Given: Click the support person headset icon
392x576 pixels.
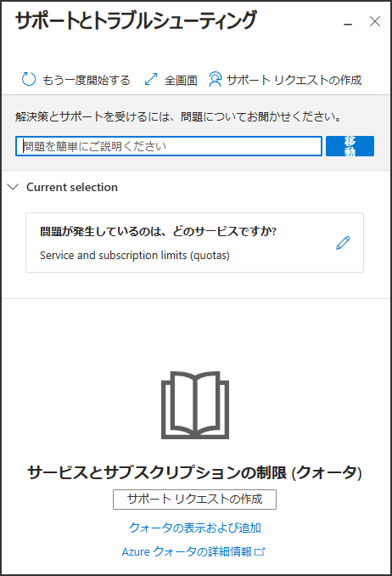Looking at the screenshot, I should 215,79.
